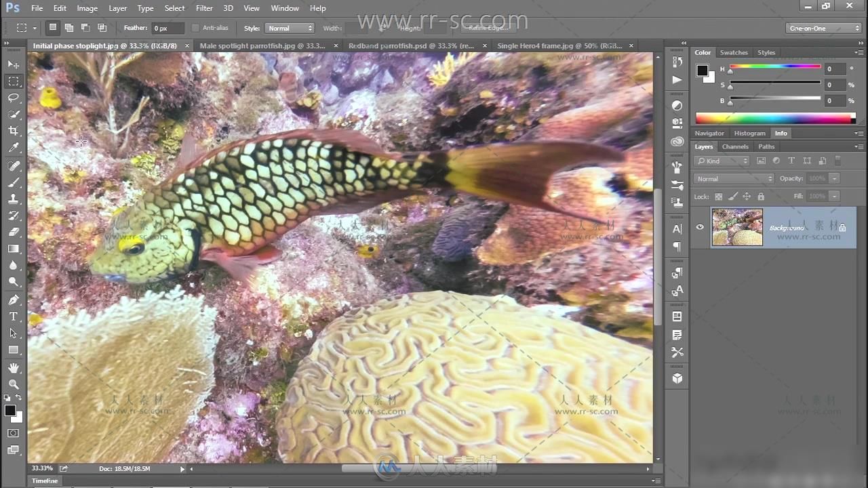
Task: Select the Horizontal Type tool
Action: tap(14, 317)
